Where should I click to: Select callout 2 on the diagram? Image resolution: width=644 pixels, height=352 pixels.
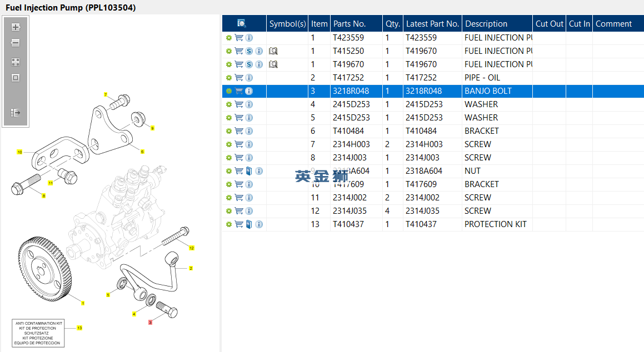tap(191, 268)
